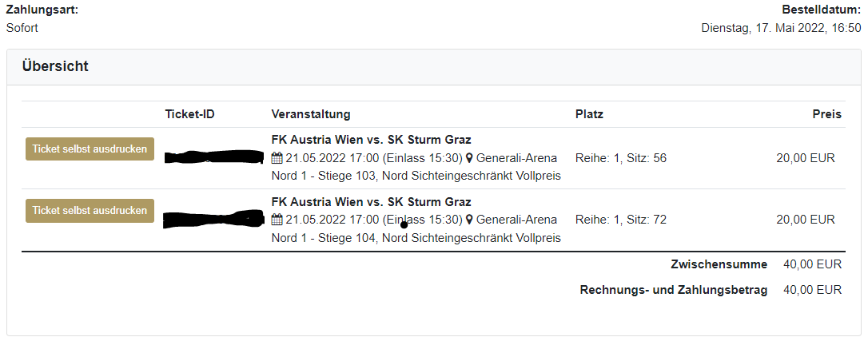Screen dimensions: 868x341
Task: Click 'Reihe: 1, Sitz: 72' seat text
Action: click(621, 220)
